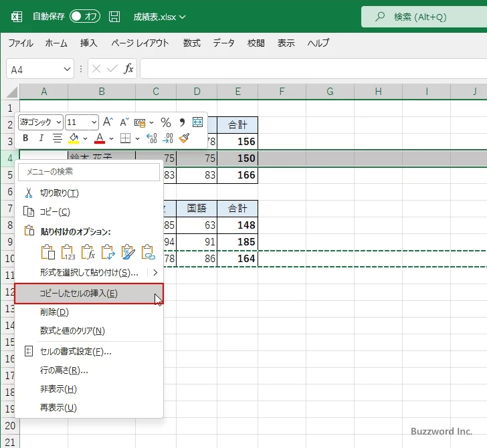The height and width of the screenshot is (448, 487).
Task: Open the ファイル tab
Action: [x=21, y=43]
